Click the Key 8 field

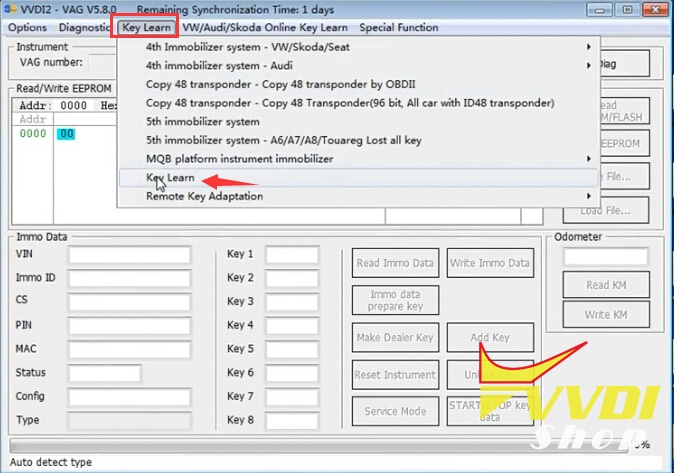point(292,421)
